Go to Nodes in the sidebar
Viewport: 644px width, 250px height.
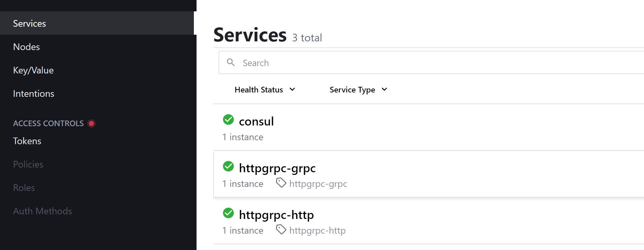[26, 47]
